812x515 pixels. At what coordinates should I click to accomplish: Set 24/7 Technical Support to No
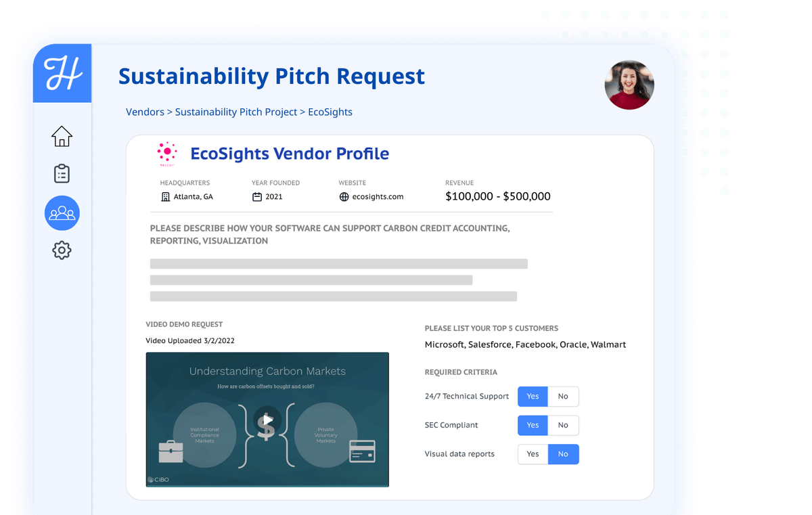coord(564,397)
